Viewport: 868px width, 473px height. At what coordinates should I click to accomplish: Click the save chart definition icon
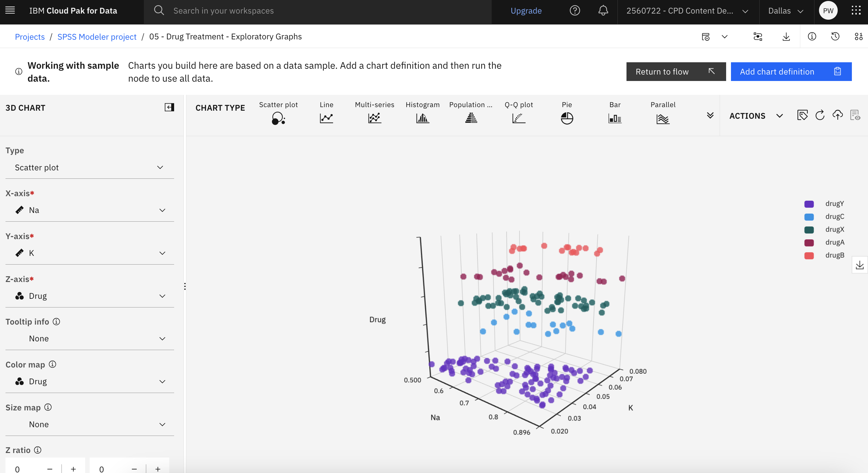[x=838, y=115]
